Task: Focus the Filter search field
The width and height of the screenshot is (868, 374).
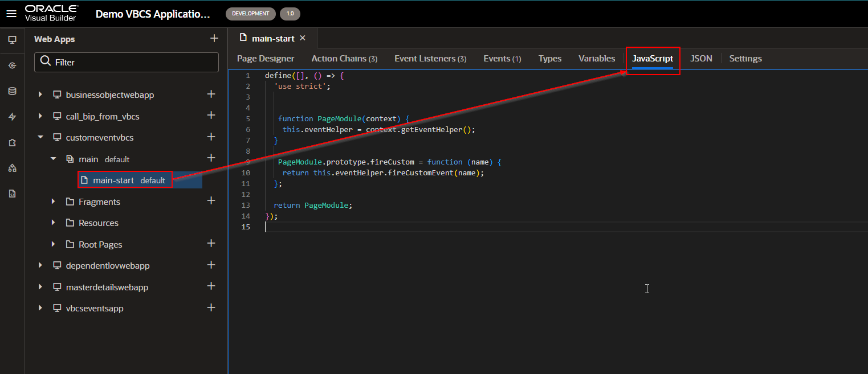Action: [x=127, y=62]
